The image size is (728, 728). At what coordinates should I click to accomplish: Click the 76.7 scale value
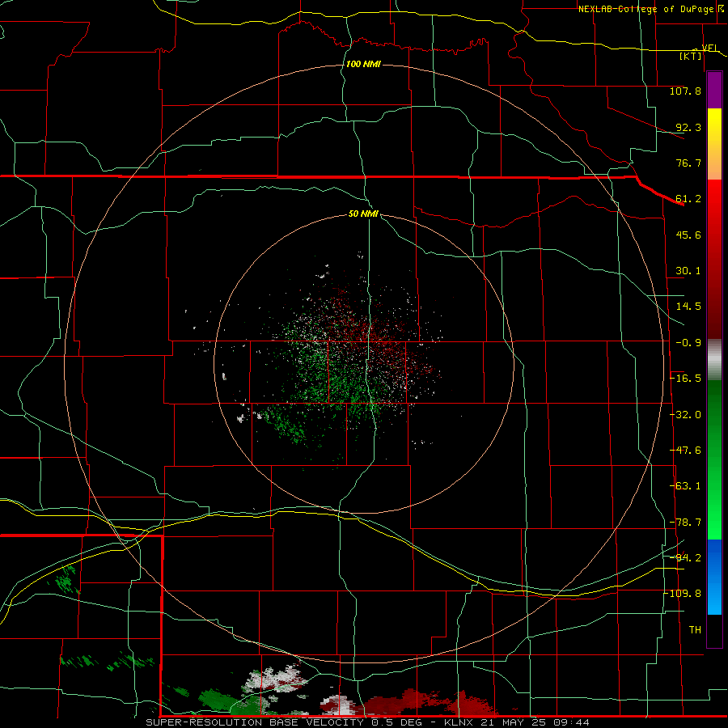click(688, 163)
